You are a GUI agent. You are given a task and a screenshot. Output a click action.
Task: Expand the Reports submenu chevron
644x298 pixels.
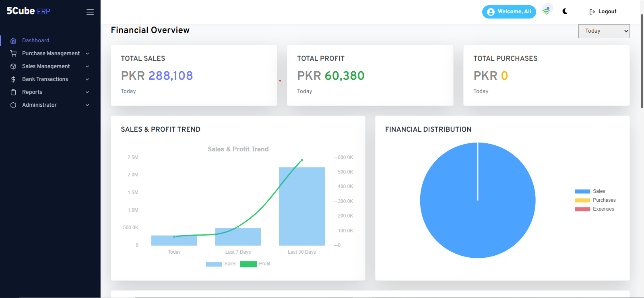coord(87,92)
